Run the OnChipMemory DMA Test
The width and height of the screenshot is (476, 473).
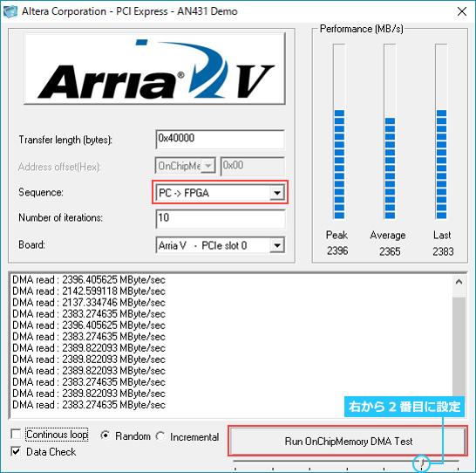click(348, 441)
